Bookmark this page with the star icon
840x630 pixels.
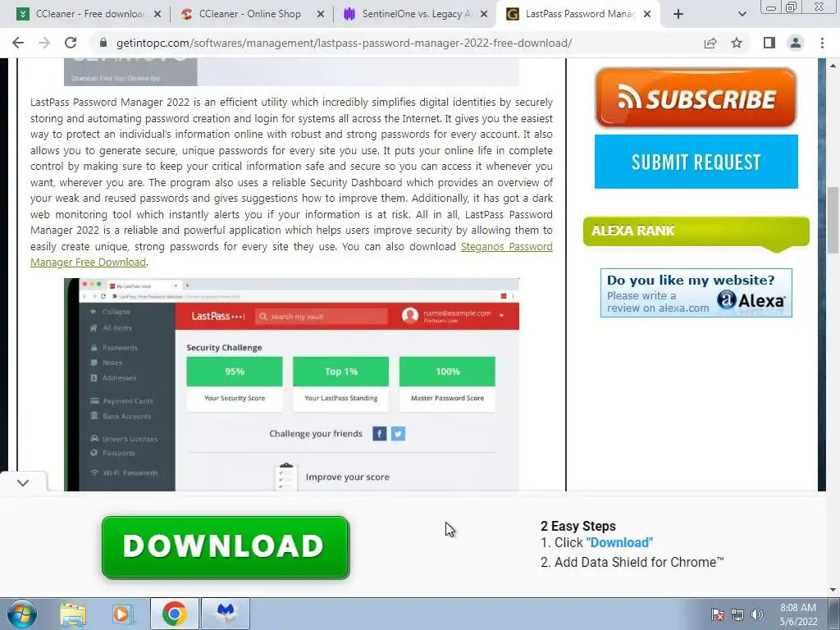coord(737,43)
